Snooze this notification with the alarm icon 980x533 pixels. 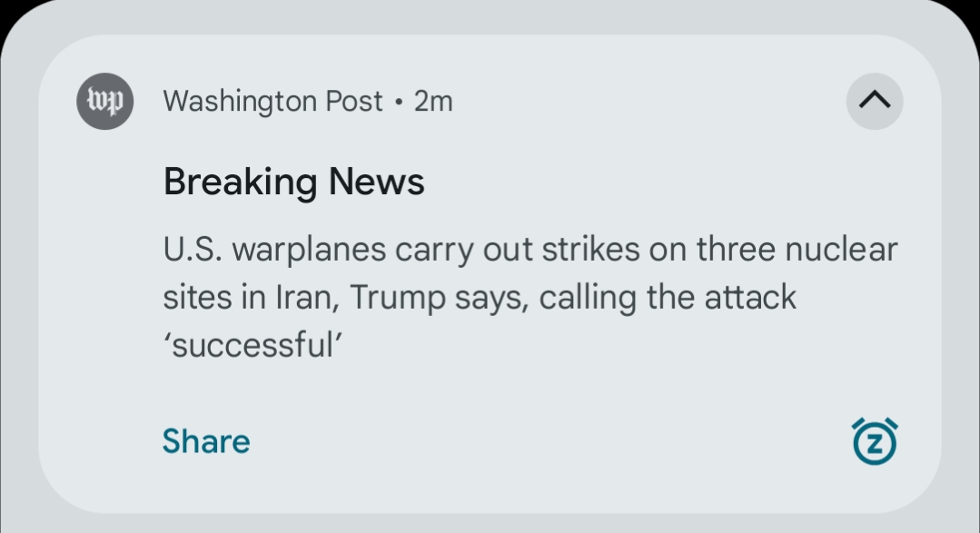pos(874,441)
